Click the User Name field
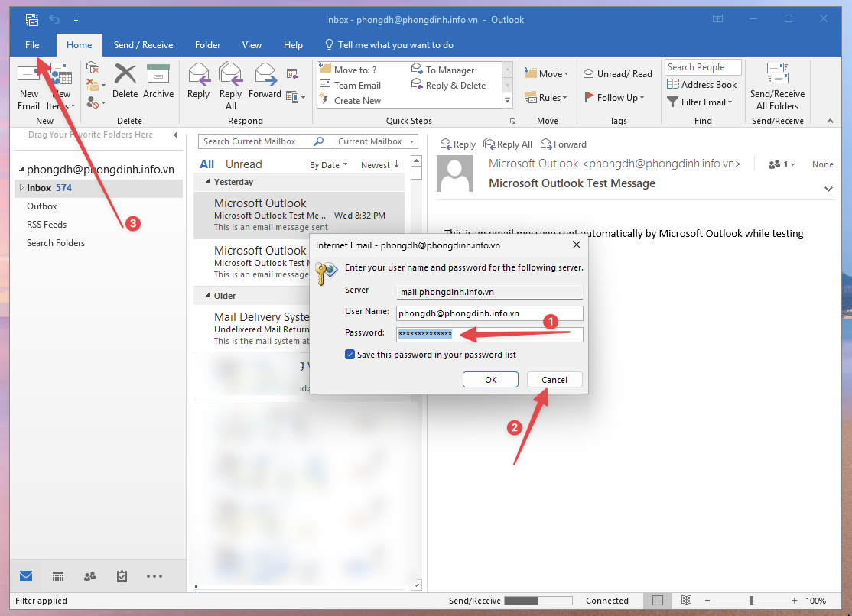Screen dimensions: 852x616 tap(489, 313)
